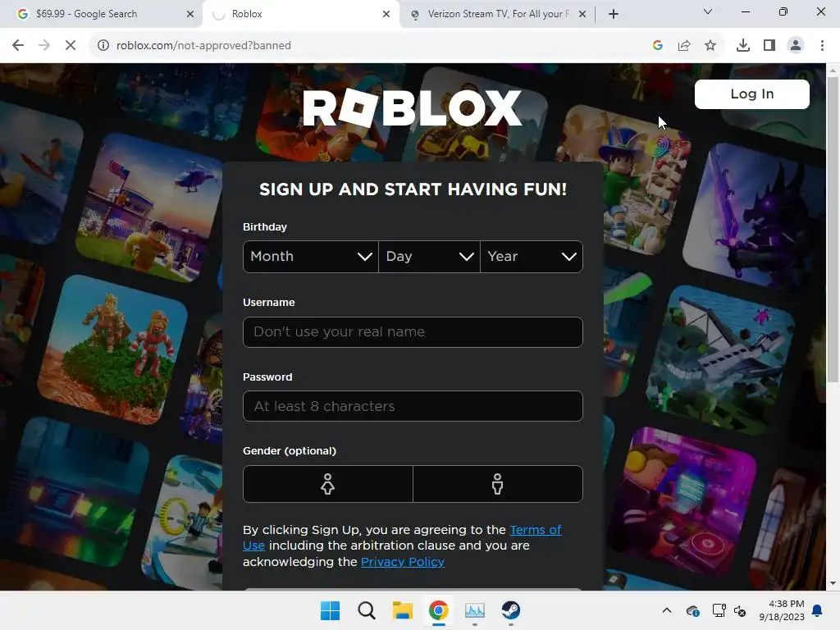
Task: Open Chrome downloads
Action: click(743, 46)
